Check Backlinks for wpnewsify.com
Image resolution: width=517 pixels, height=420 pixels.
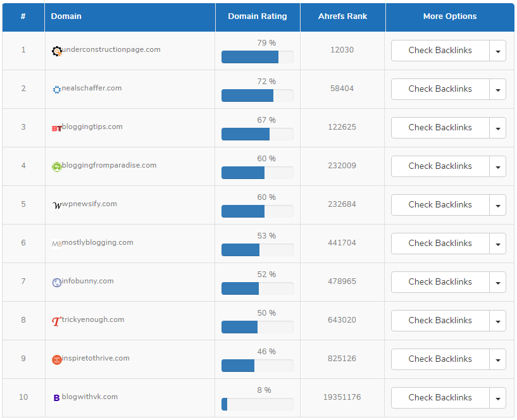point(440,205)
